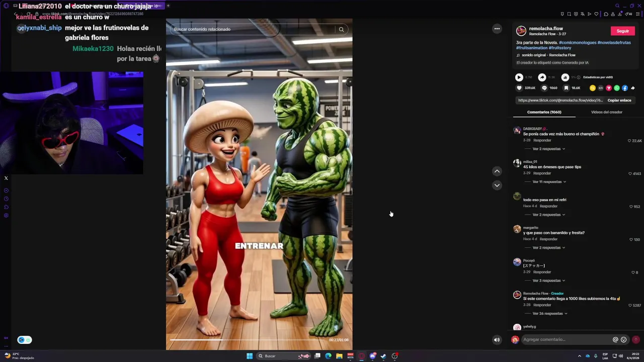644x362 pixels.
Task: Open comments with the speech bubble icon
Action: coord(544,88)
